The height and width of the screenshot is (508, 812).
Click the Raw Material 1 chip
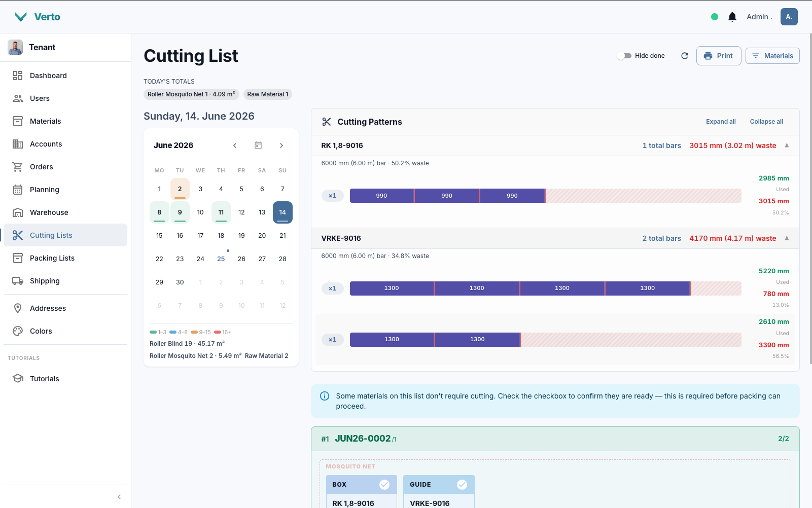coord(268,94)
